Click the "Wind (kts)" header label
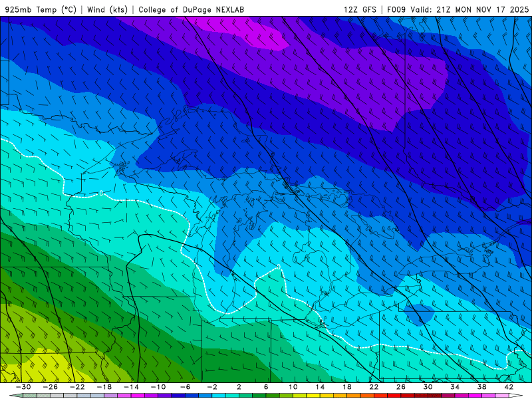Screen dimensions: 532x399 107,9
